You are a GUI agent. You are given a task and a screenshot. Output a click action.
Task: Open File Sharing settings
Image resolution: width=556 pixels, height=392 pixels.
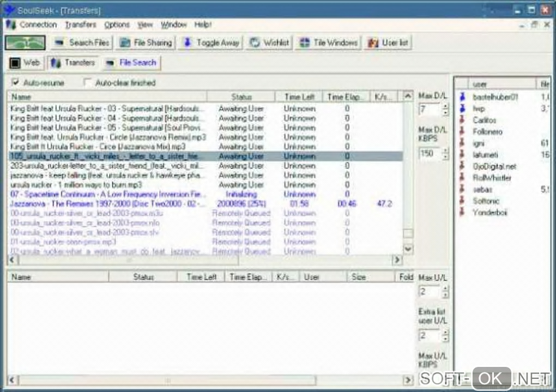[x=146, y=43]
